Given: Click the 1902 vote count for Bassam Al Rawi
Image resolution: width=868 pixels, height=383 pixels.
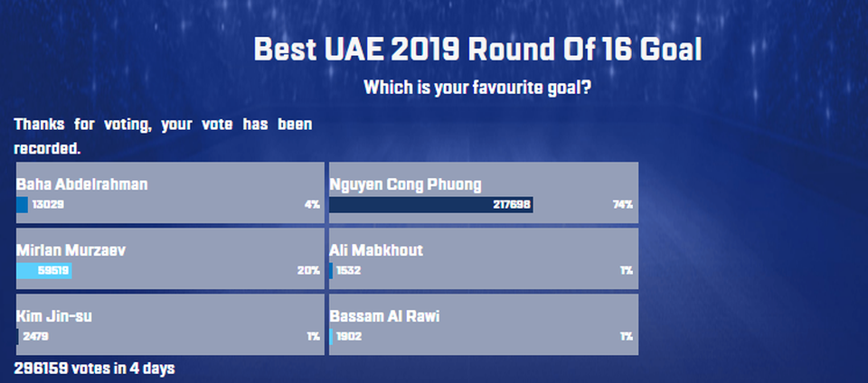Looking at the screenshot, I should [x=348, y=337].
